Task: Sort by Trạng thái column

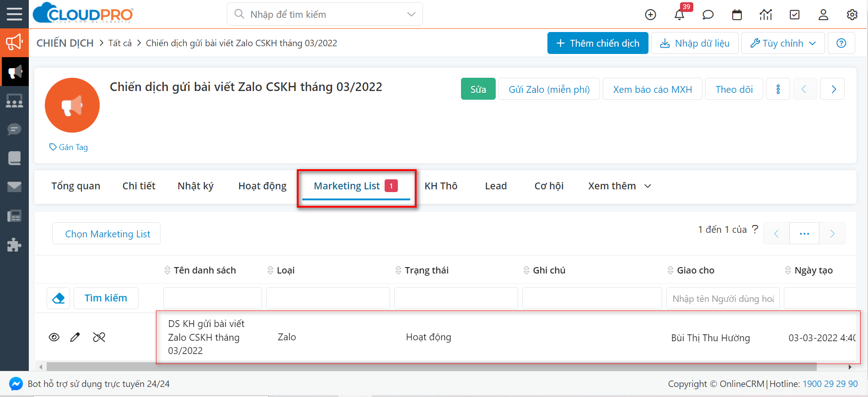Action: point(422,270)
